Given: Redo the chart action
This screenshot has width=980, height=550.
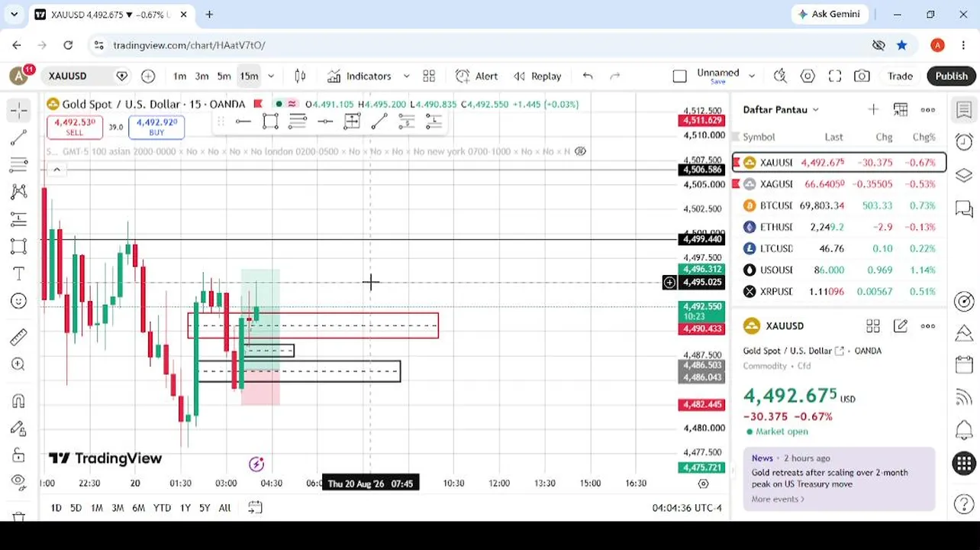Looking at the screenshot, I should (x=615, y=76).
